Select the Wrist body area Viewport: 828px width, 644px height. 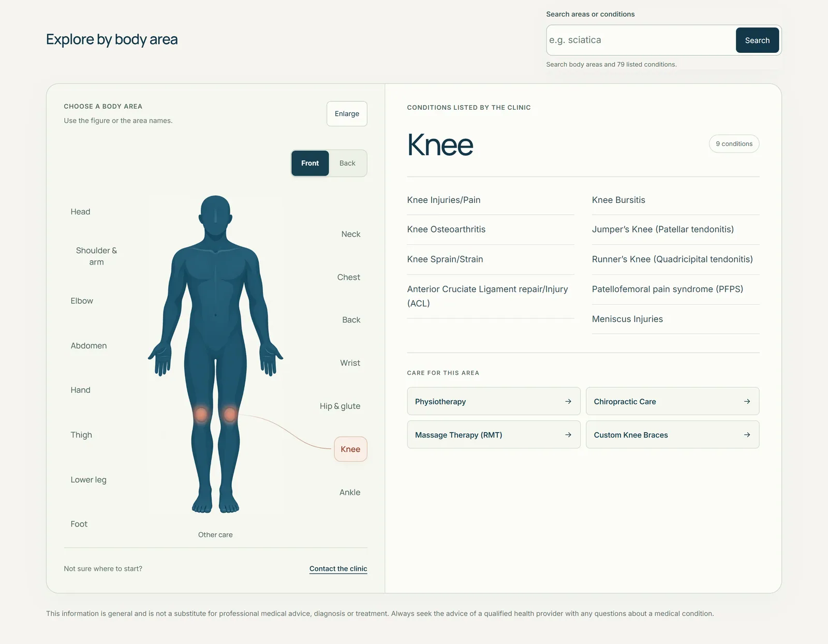pos(350,363)
